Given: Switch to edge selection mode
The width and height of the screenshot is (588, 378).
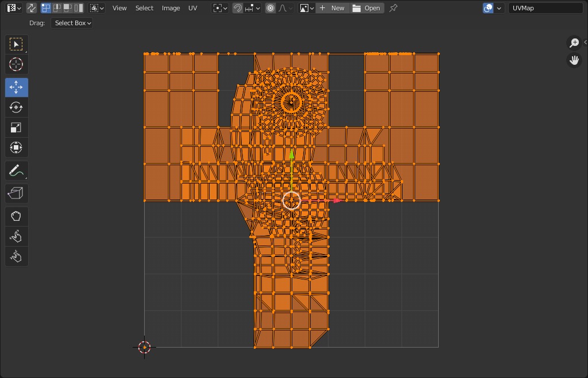Looking at the screenshot, I should click(x=57, y=8).
